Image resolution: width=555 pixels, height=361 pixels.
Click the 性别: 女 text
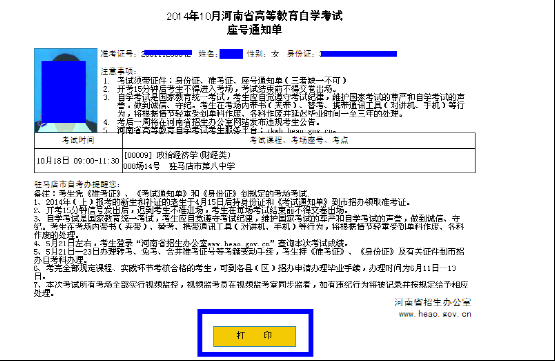coord(263,54)
